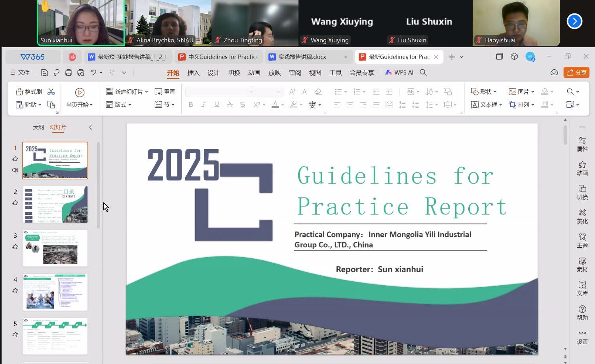Toggle Underline formatting
The image size is (595, 364).
pyautogui.click(x=217, y=104)
